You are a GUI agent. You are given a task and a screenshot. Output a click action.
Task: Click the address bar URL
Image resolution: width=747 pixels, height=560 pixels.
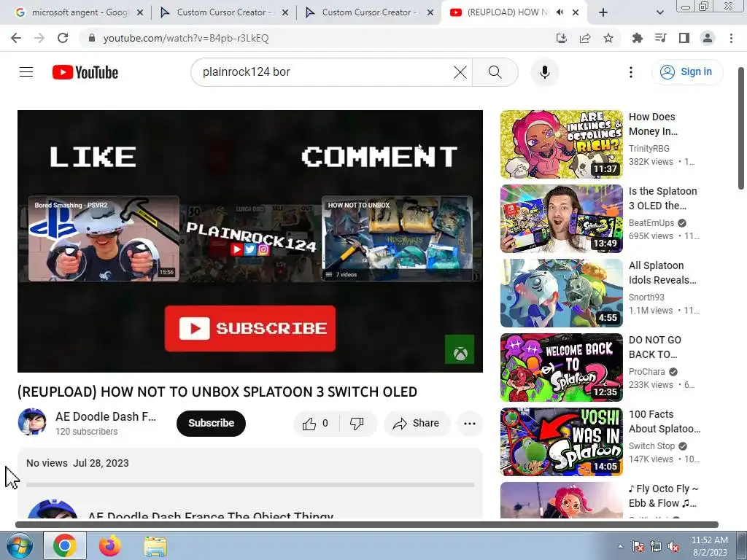(x=186, y=38)
